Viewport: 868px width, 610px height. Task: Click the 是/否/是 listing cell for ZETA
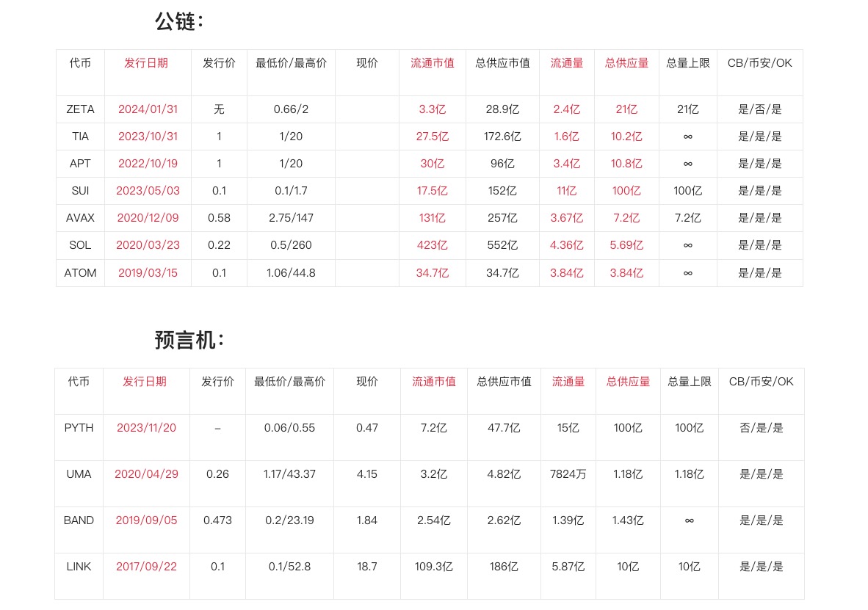760,109
